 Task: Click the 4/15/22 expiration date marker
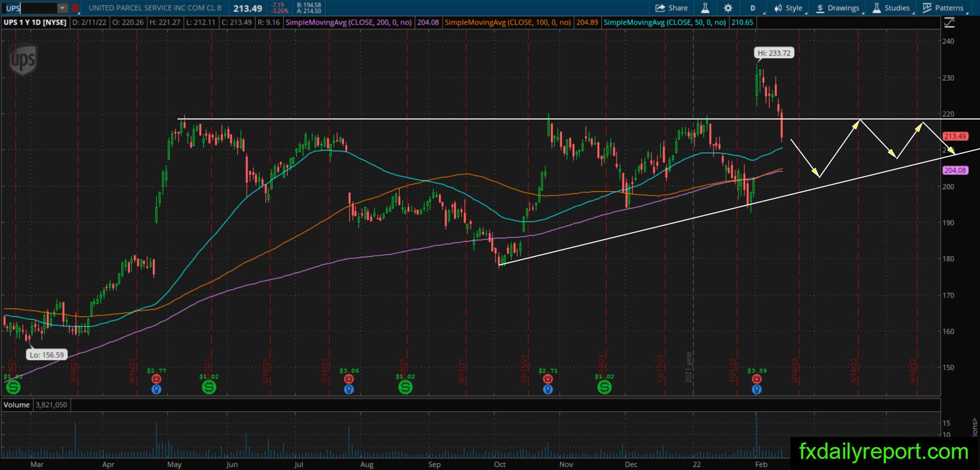coord(913,371)
